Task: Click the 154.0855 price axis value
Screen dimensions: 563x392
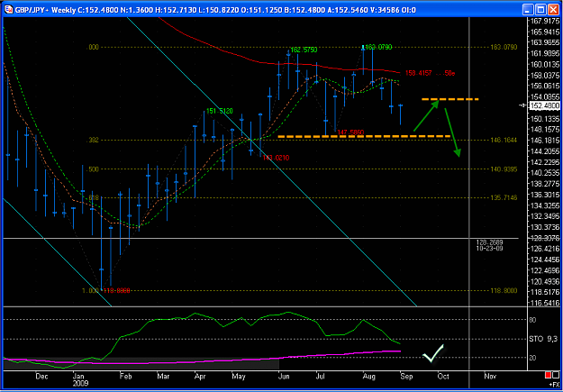Action: point(545,96)
